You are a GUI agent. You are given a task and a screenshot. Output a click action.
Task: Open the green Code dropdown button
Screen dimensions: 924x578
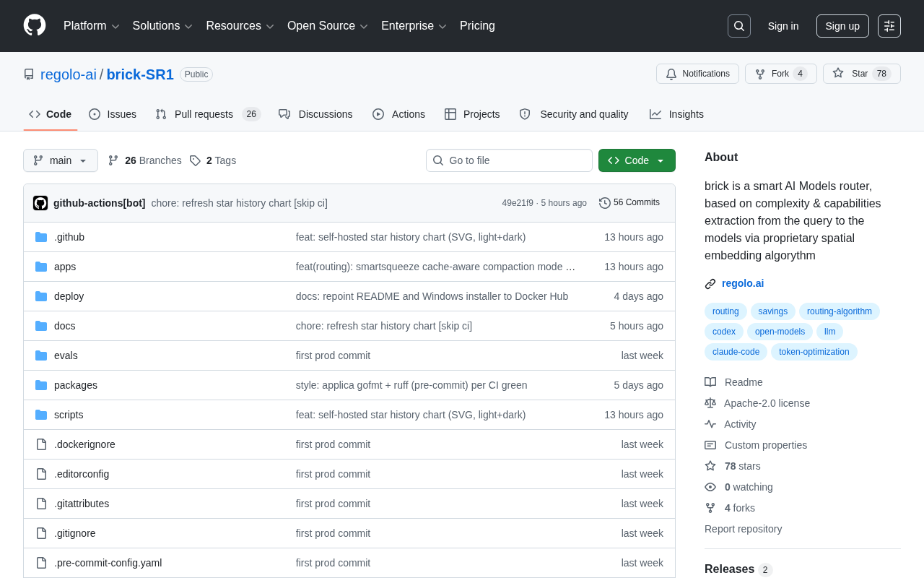pyautogui.click(x=637, y=160)
